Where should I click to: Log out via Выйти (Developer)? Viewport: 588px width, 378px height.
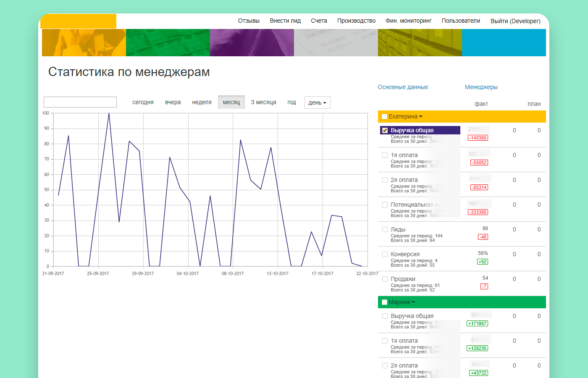[515, 21]
